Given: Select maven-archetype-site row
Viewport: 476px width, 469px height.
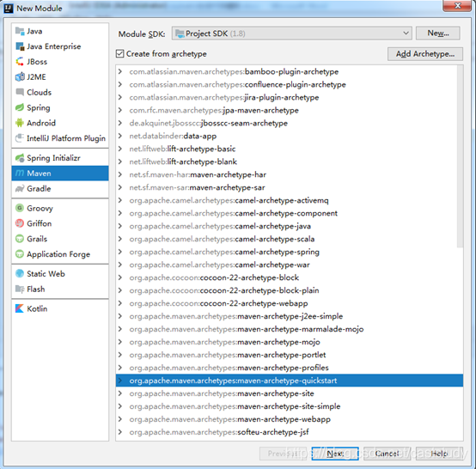Looking at the screenshot, I should click(x=290, y=393).
